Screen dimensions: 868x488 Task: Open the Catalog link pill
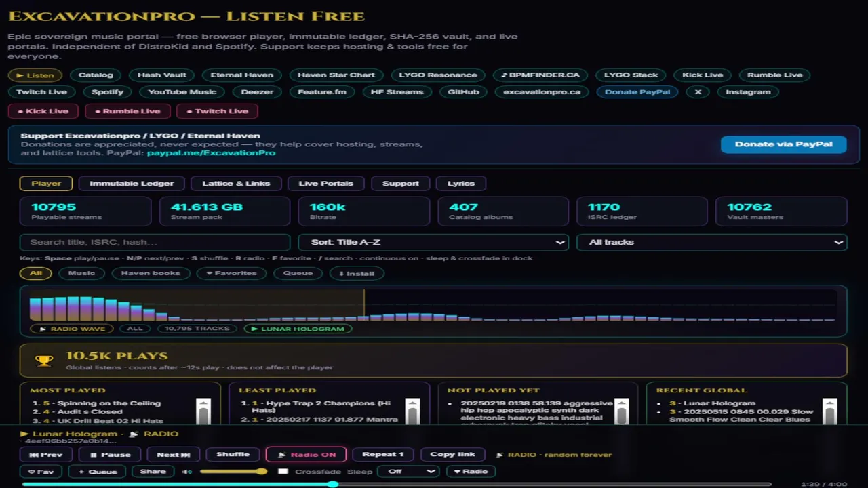point(96,75)
